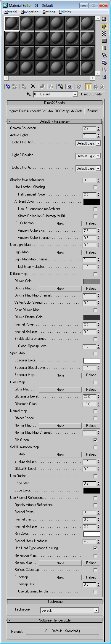Open the Utilities menu
The width and height of the screenshot is (111, 644).
point(65,12)
